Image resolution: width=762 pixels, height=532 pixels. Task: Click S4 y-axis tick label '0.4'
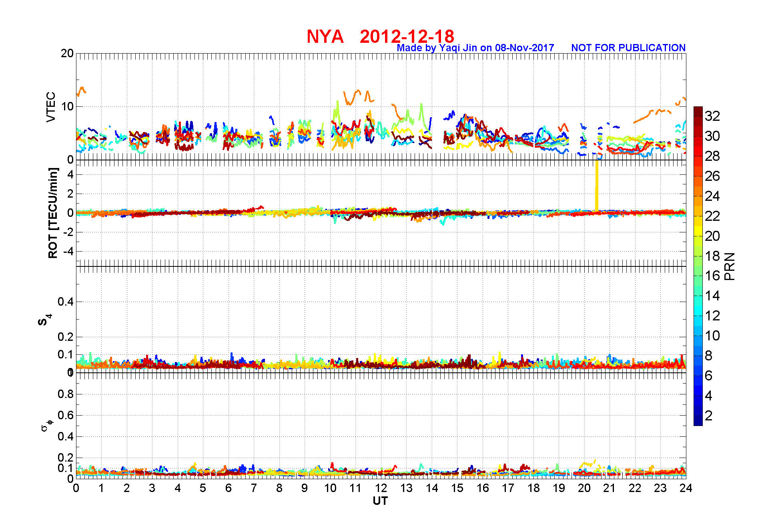[x=66, y=302]
